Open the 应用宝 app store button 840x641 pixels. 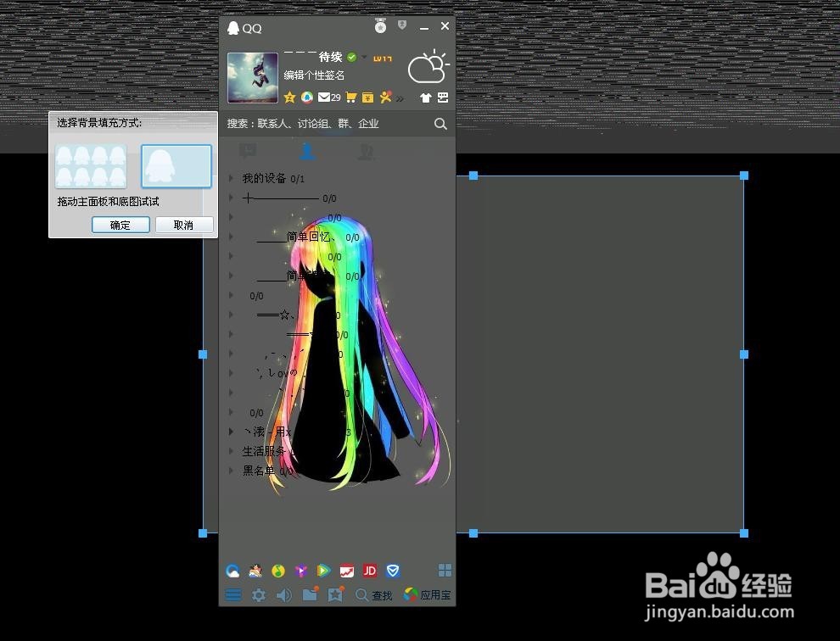[x=428, y=595]
